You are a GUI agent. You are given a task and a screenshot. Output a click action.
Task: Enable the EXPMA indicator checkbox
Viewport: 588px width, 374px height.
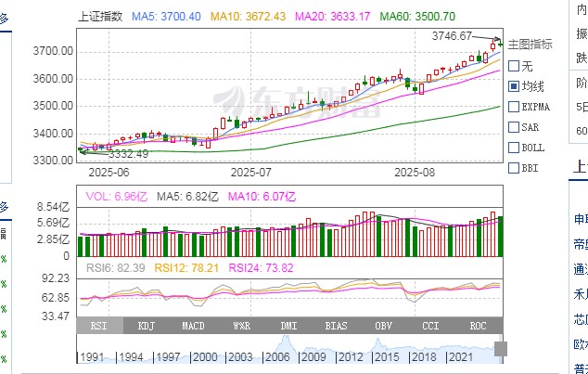(514, 107)
